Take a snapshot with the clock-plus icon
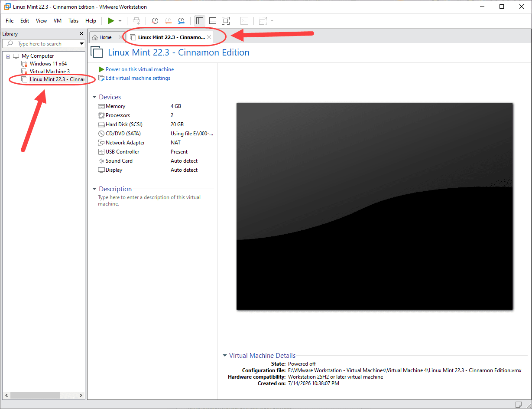Image resolution: width=532 pixels, height=409 pixels. tap(155, 21)
